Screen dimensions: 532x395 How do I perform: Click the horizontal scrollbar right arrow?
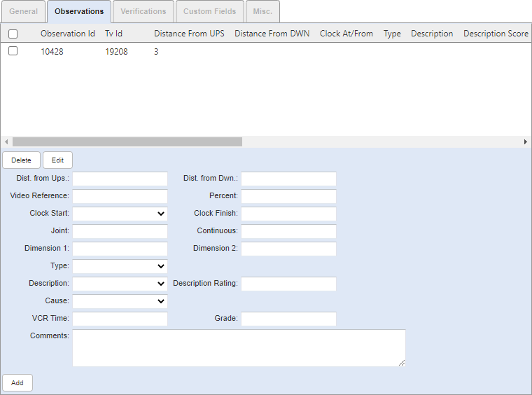tap(525, 141)
